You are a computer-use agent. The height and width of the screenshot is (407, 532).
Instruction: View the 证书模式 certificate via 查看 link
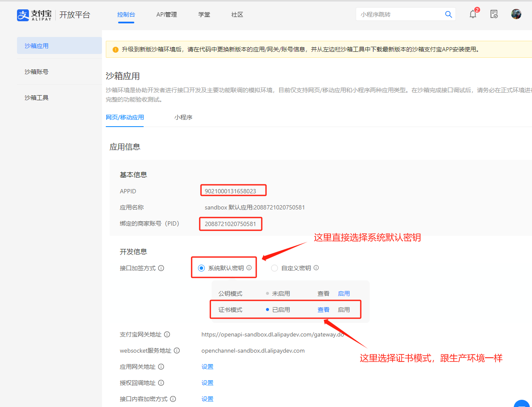coord(323,310)
